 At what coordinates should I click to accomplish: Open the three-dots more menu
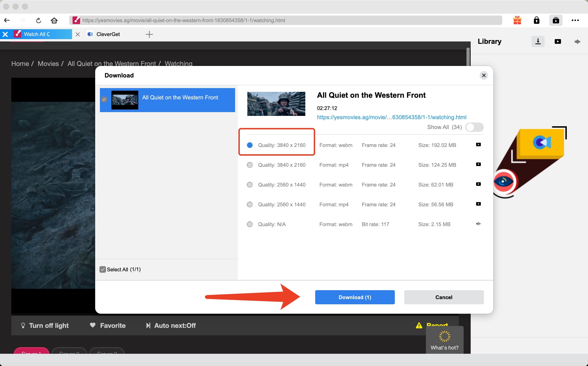point(575,20)
